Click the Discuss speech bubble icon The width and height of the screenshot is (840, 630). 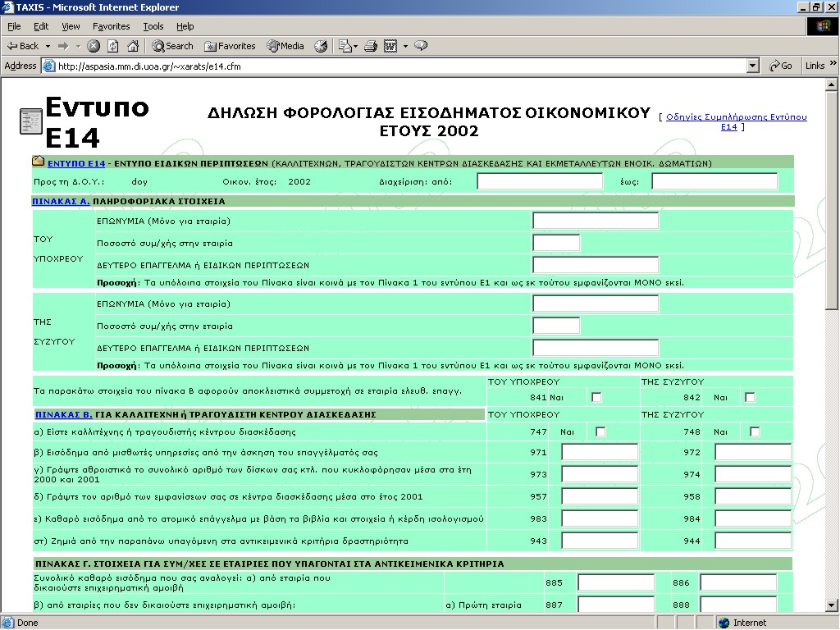tap(421, 46)
